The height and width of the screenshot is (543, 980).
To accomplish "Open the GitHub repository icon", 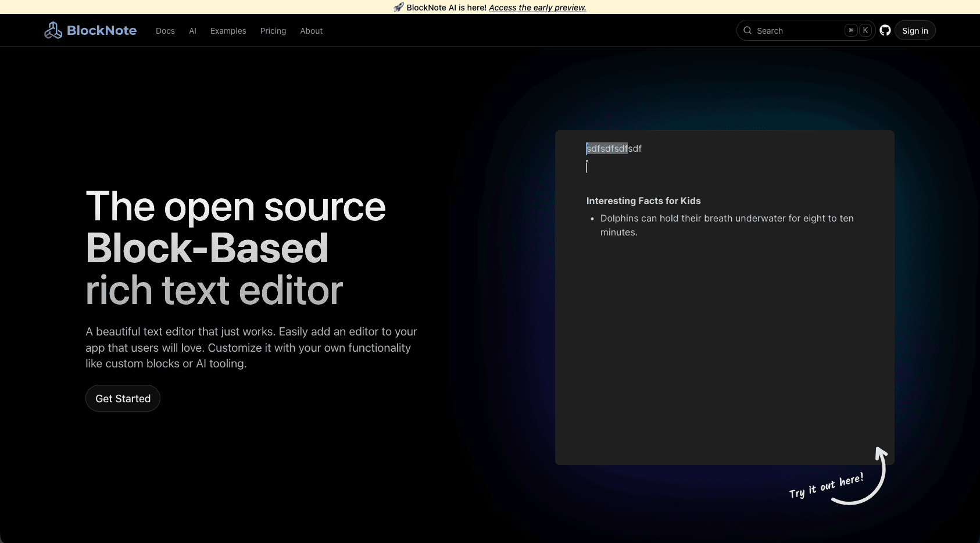I will (x=885, y=30).
